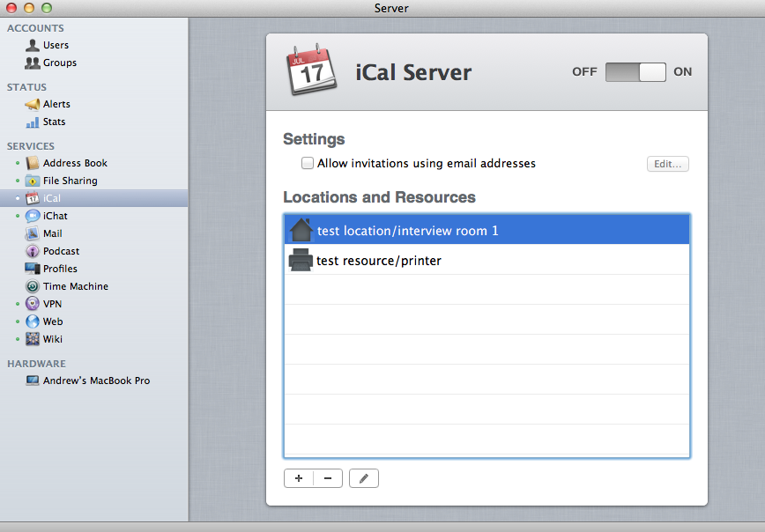Open the Edit... settings button
765x532 pixels.
[x=668, y=164]
